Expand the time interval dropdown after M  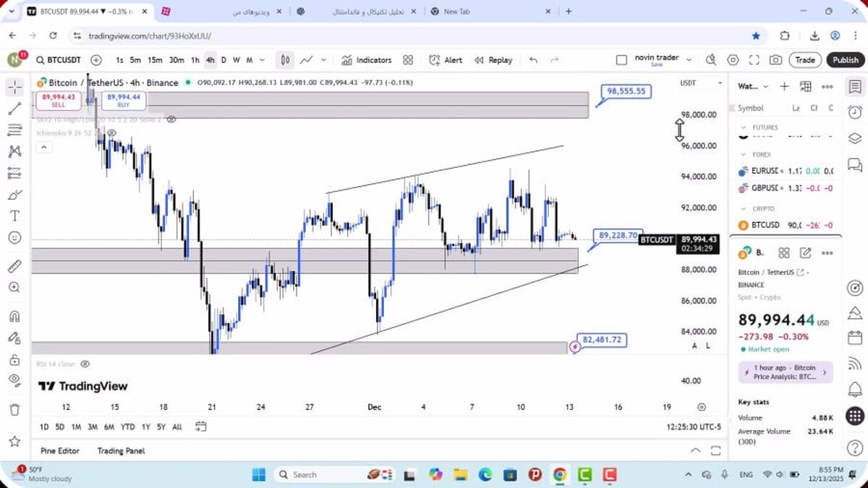pyautogui.click(x=262, y=60)
